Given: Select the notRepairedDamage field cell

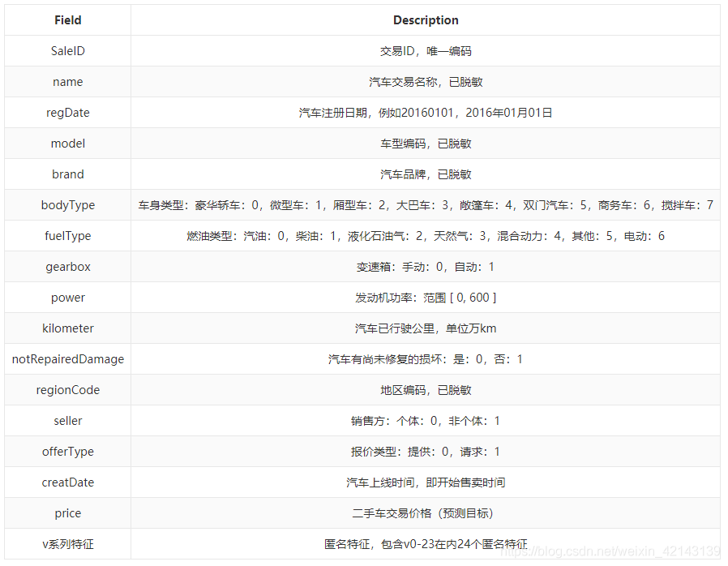Looking at the screenshot, I should coord(67,358).
